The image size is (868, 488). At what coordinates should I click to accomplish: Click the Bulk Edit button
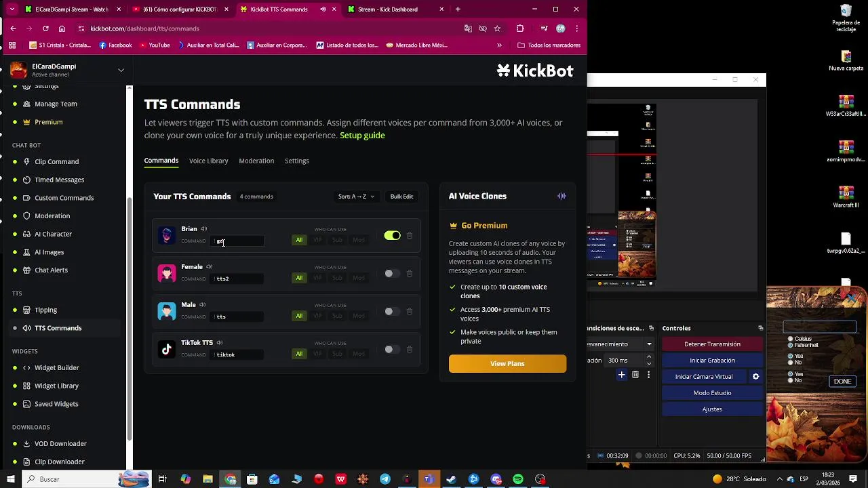[401, 197]
